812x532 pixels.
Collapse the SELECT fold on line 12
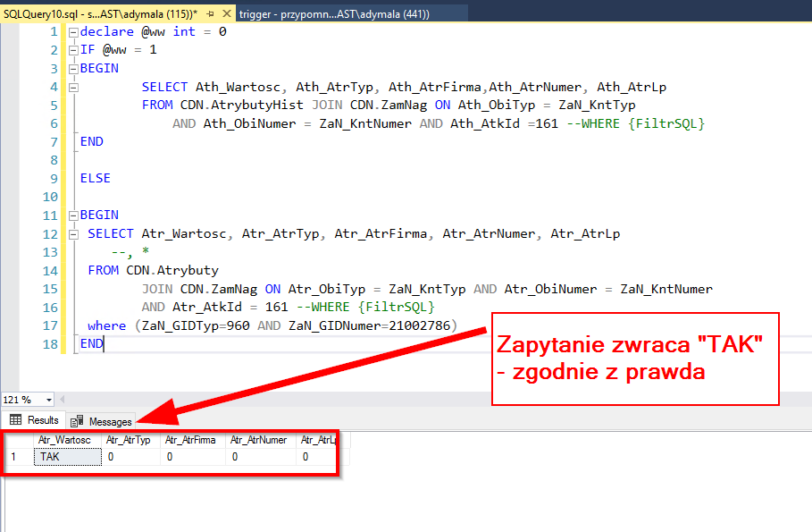coord(71,232)
